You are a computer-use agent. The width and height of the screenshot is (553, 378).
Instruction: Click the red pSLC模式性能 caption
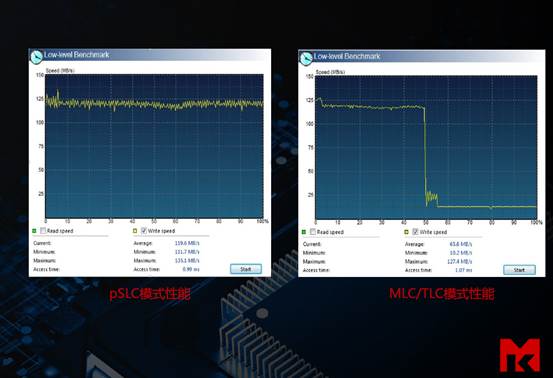(x=150, y=294)
